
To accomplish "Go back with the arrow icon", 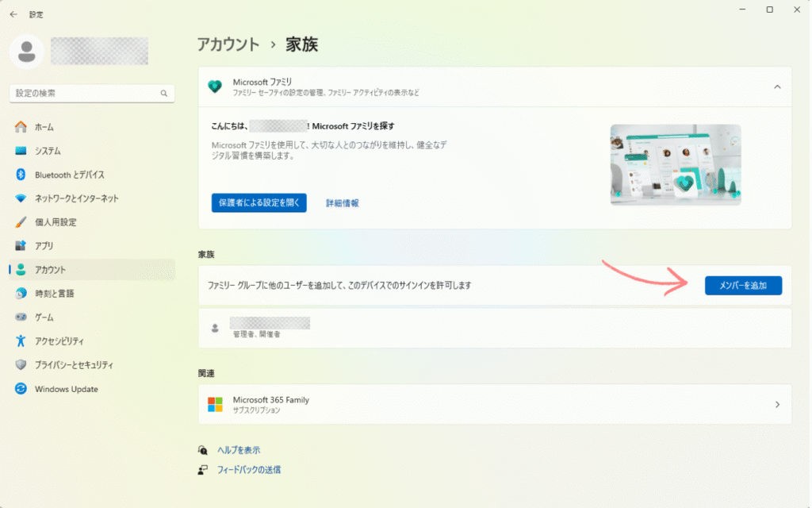I will (13, 14).
